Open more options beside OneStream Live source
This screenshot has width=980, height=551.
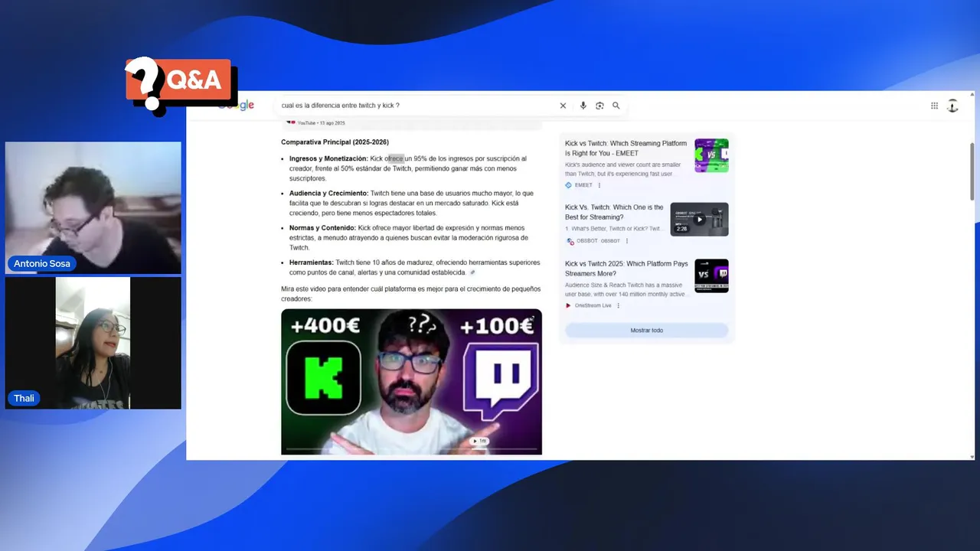click(x=619, y=305)
